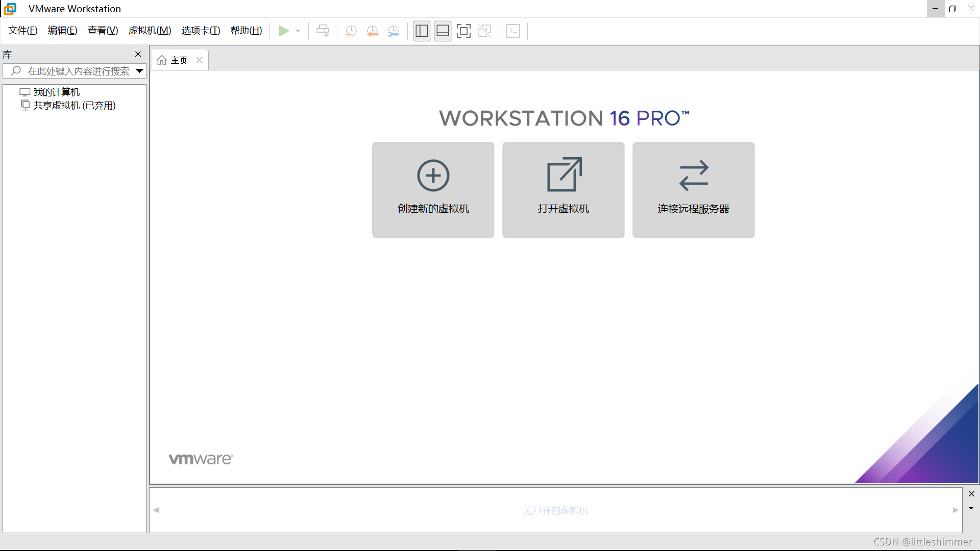Open thumbnail bar options dropdown arrow

971,509
